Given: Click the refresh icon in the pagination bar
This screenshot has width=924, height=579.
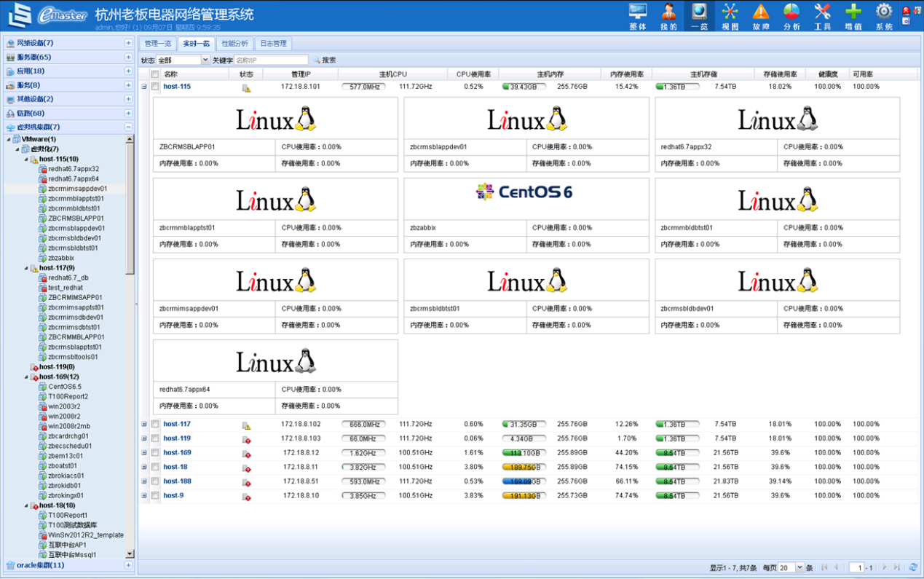Looking at the screenshot, I should 913,567.
